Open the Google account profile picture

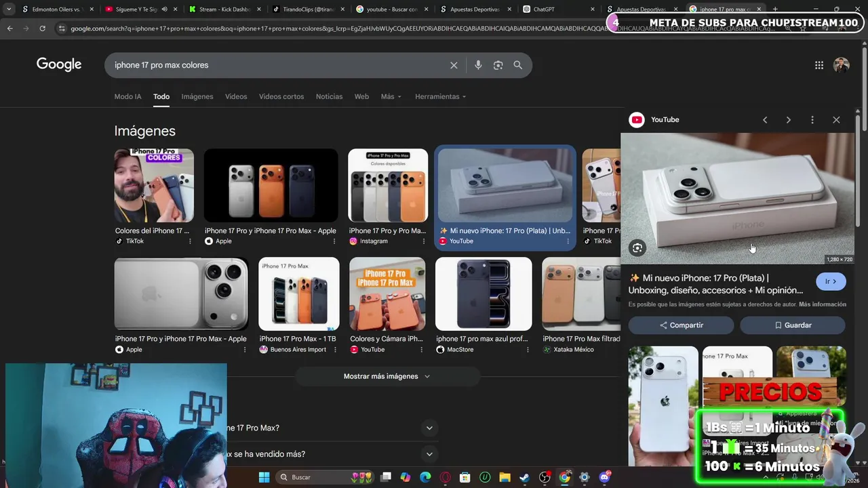[842, 65]
